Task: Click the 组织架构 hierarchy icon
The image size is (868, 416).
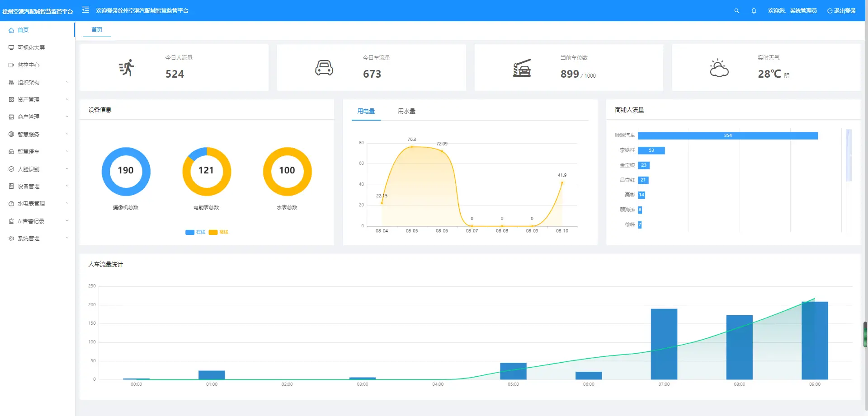Action: (x=11, y=82)
